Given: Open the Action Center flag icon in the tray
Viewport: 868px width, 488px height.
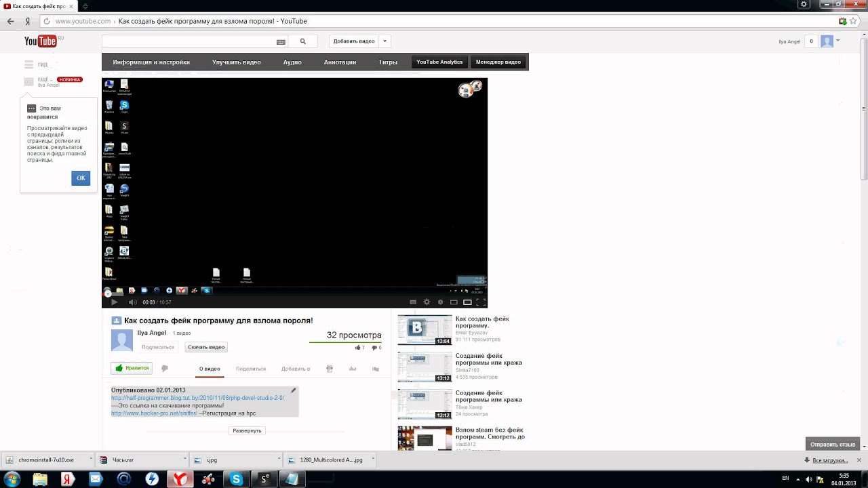Looking at the screenshot, I should coord(819,479).
